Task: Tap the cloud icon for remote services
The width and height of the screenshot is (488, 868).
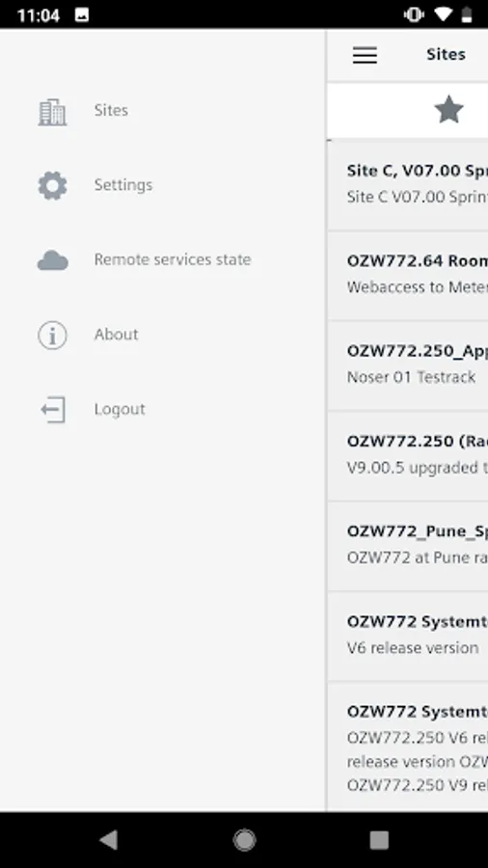Action: (53, 260)
